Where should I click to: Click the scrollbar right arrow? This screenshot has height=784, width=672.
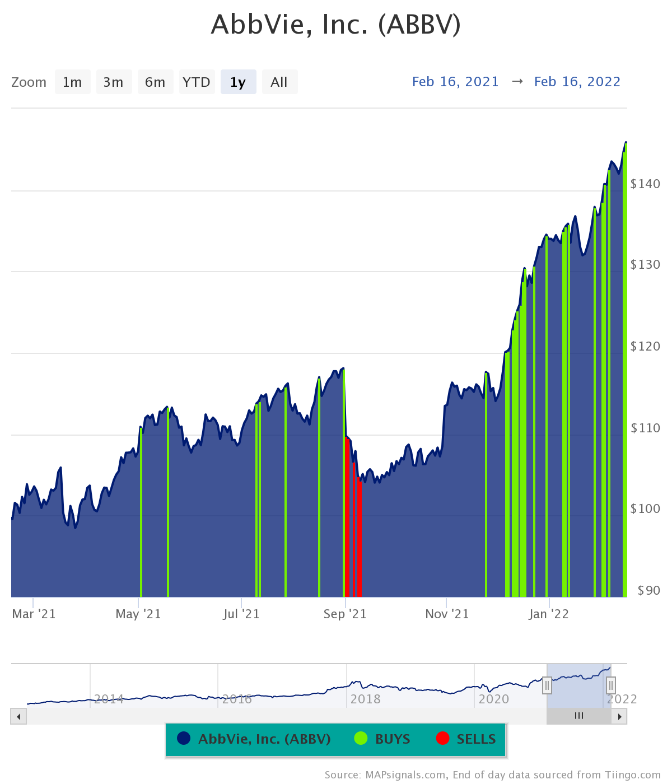619,716
